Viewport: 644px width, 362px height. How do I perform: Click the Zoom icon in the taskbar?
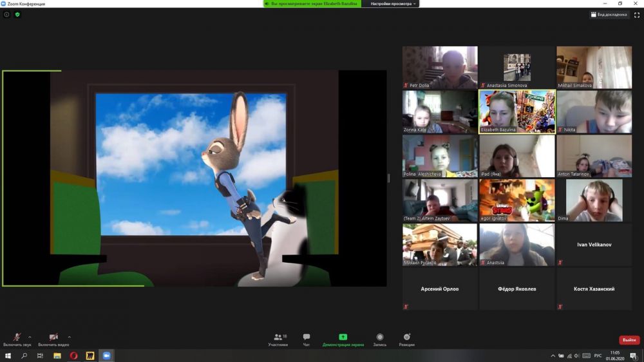[106, 356]
